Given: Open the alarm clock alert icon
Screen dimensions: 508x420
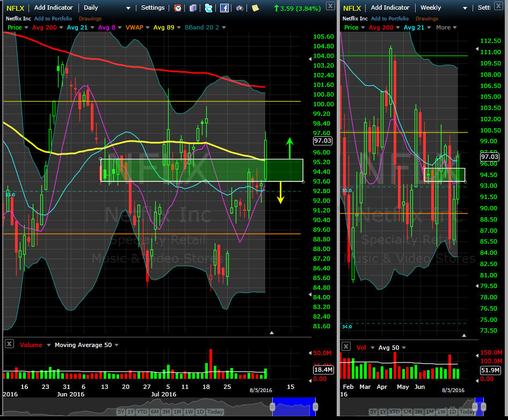Looking at the screenshot, I should click(178, 8).
